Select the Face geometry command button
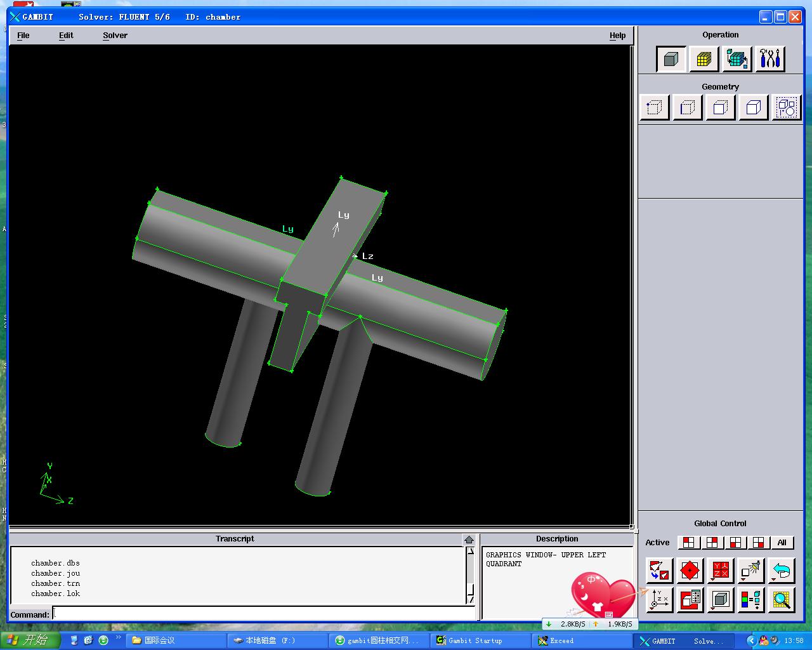This screenshot has height=650, width=812. click(x=720, y=107)
